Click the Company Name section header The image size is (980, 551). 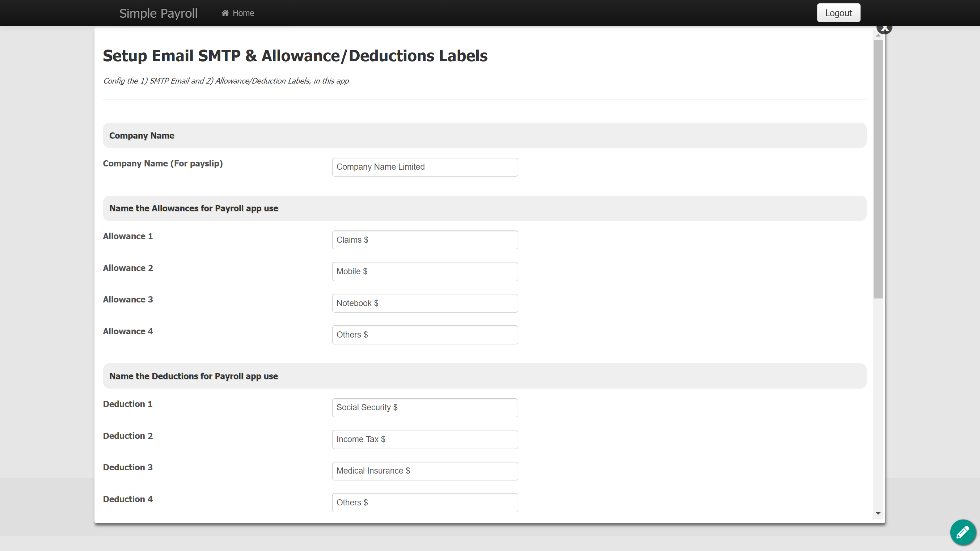(485, 135)
